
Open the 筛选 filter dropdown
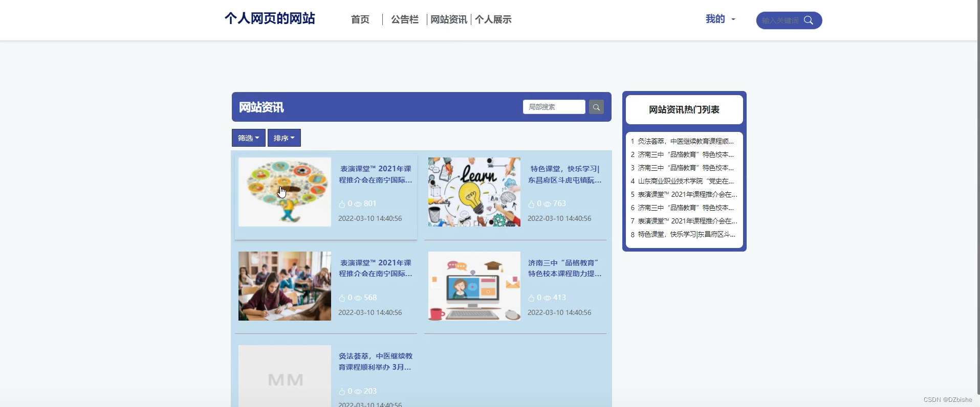(248, 138)
